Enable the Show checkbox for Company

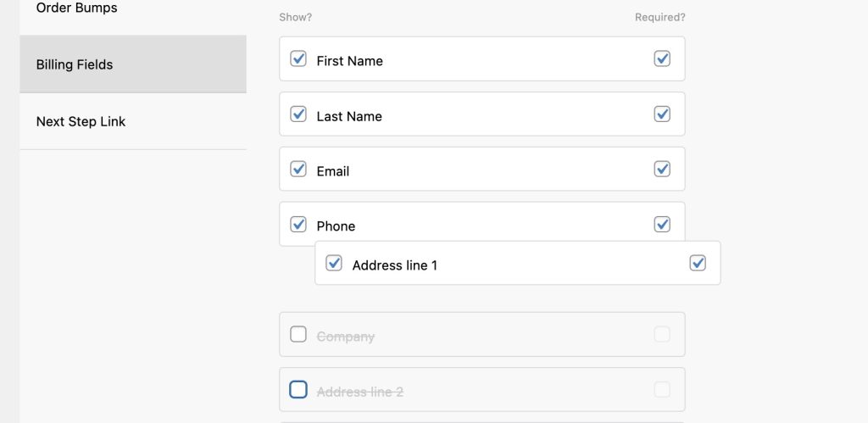click(298, 335)
